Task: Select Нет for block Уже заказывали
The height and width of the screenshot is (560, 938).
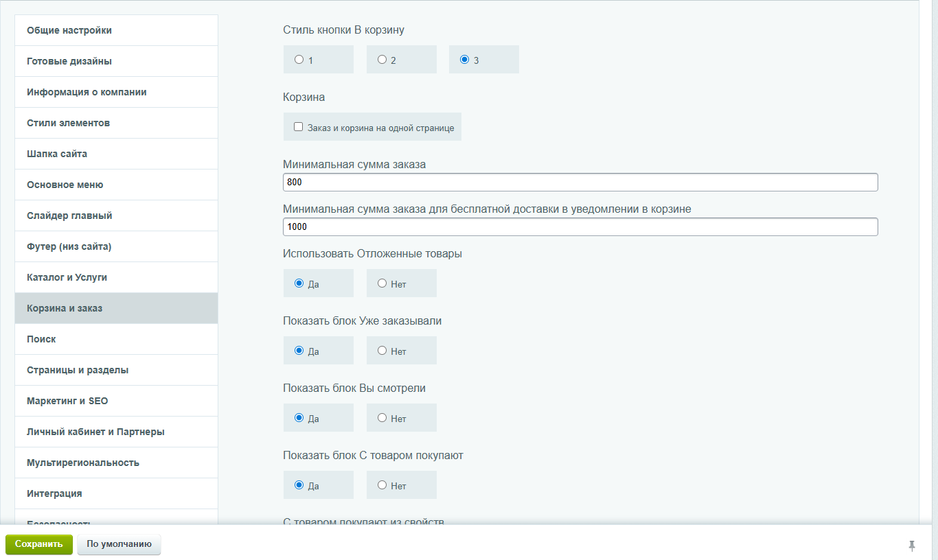Action: 382,351
